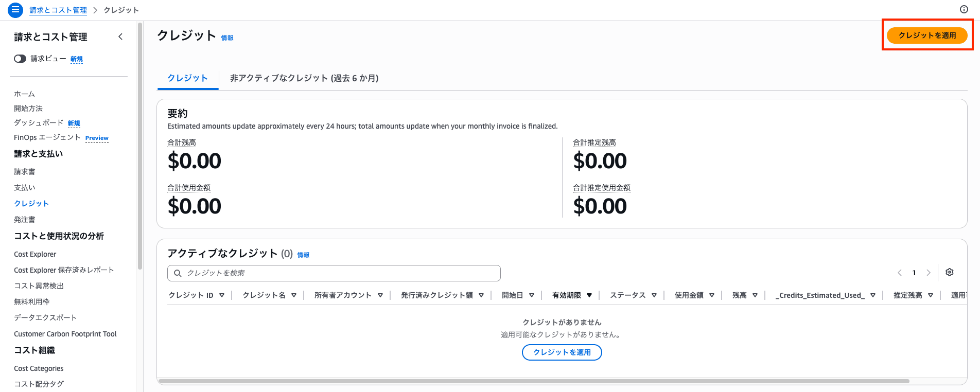Focus the クレジットを検索 search field
Viewport: 980px width, 392px height.
tap(334, 273)
